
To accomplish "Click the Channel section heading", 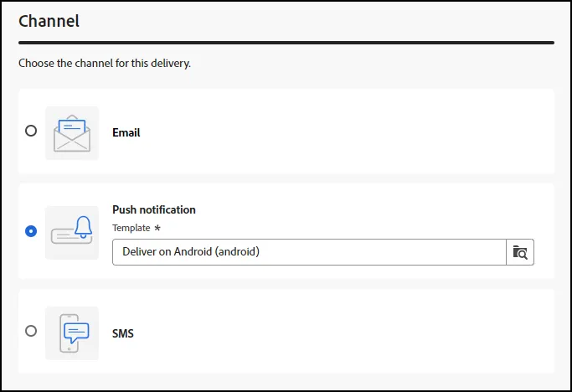I will [x=49, y=21].
